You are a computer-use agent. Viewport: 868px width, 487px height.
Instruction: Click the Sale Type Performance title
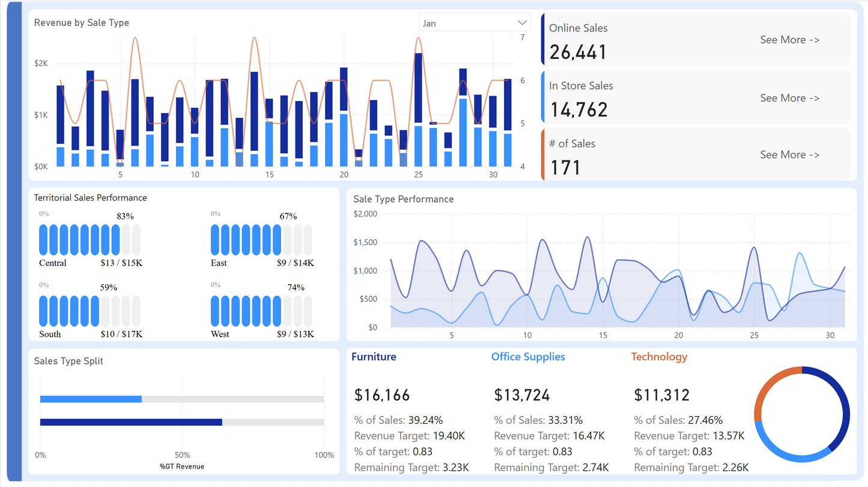coord(404,199)
